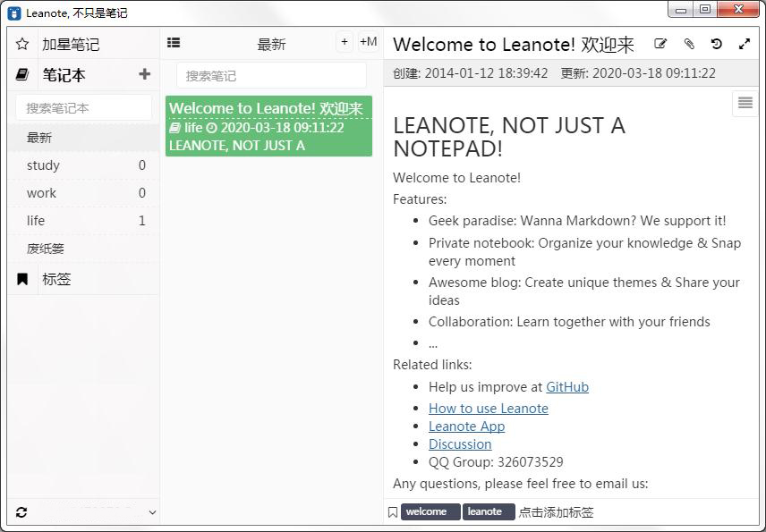Open the How to use Leanote link
The height and width of the screenshot is (532, 766).
[x=488, y=409]
